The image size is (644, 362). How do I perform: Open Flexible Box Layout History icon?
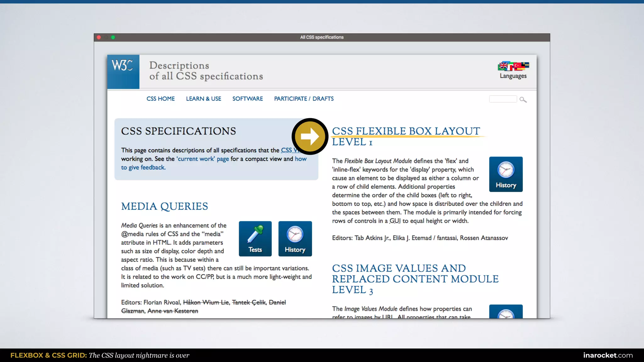tap(506, 174)
